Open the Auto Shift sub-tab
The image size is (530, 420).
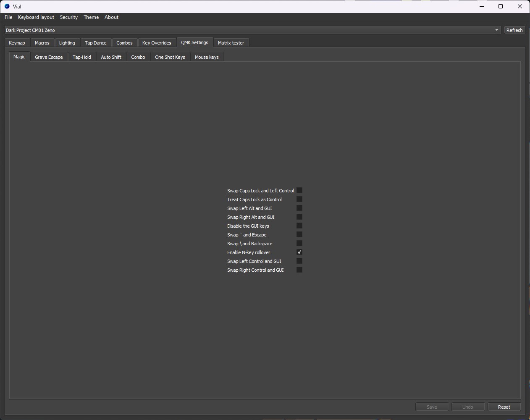pyautogui.click(x=111, y=57)
